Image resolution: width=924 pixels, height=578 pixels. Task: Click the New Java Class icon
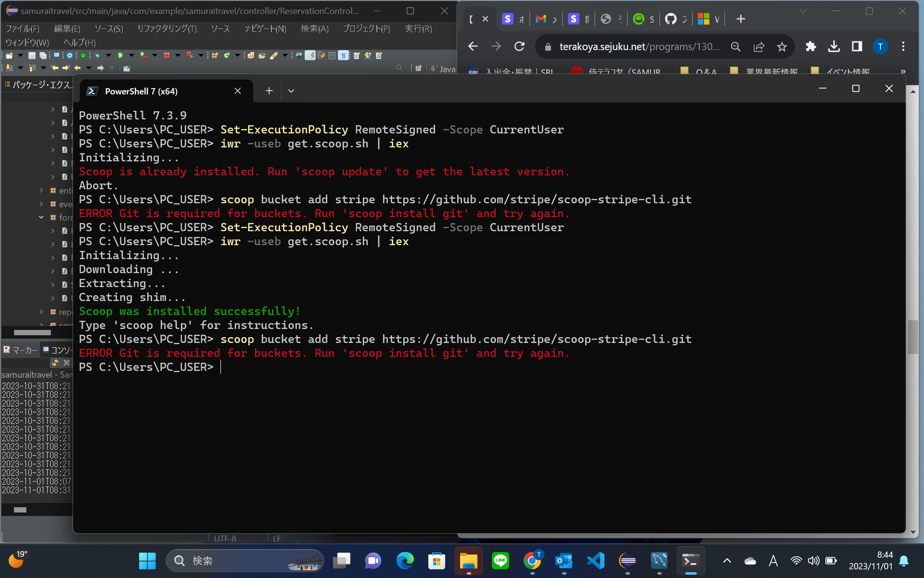click(x=227, y=55)
